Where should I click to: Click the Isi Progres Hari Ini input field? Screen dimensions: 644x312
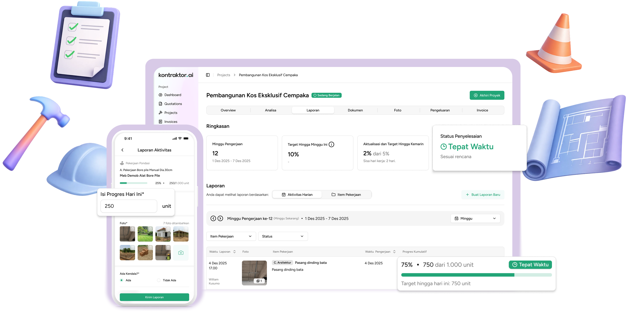[129, 206]
